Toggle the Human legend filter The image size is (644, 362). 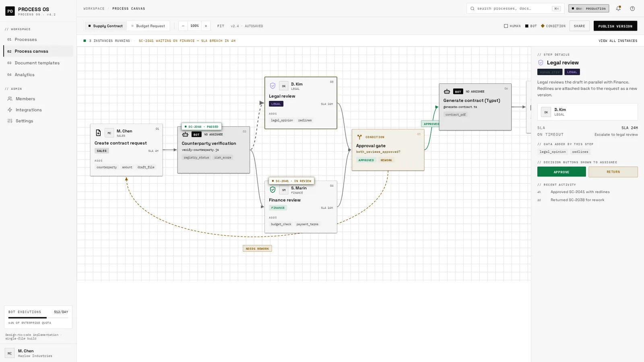coord(512,26)
